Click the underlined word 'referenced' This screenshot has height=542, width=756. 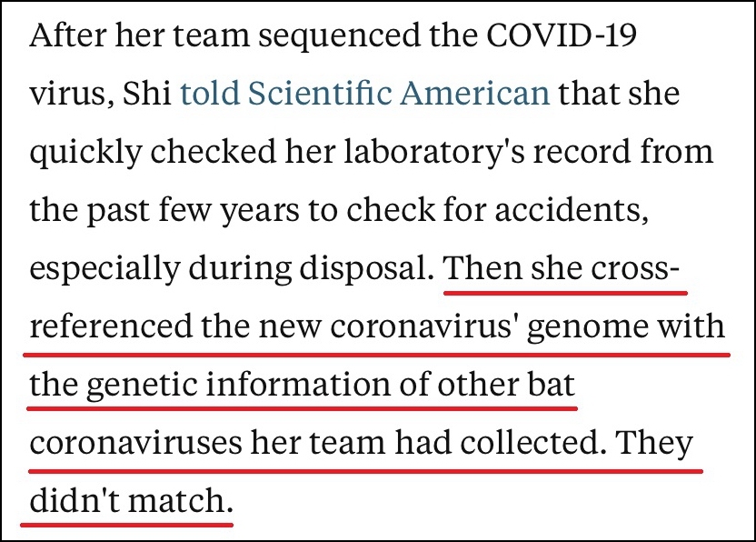click(112, 326)
